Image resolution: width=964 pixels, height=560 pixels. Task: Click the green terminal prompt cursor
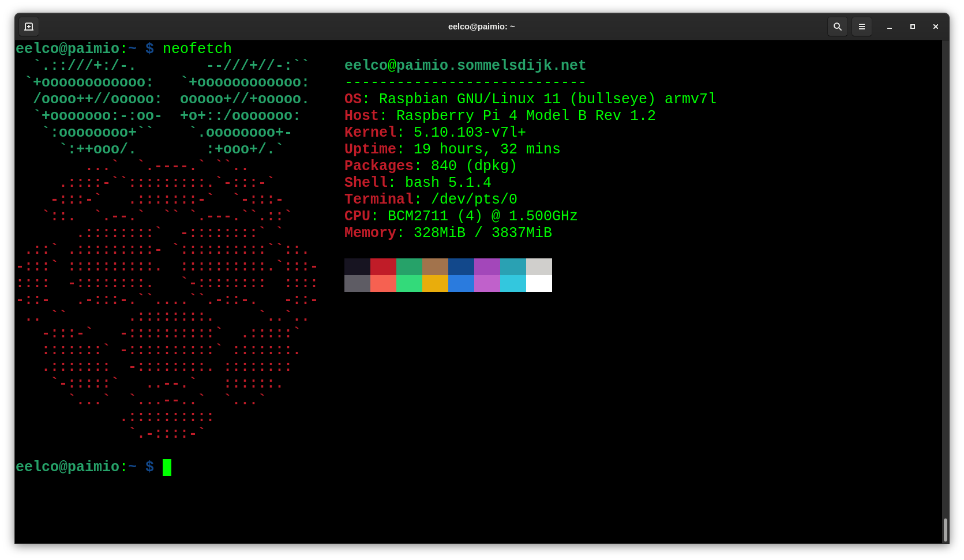167,467
